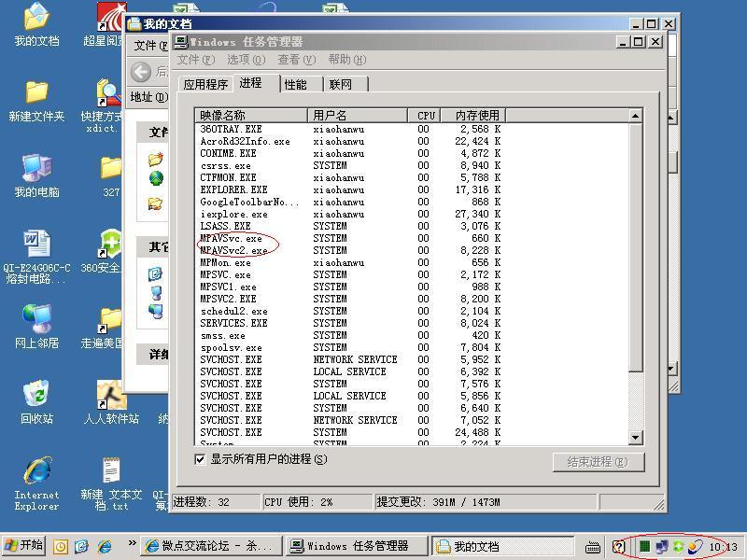Sort processes by the 用户名 column header
The height and width of the screenshot is (560, 747).
point(358,115)
